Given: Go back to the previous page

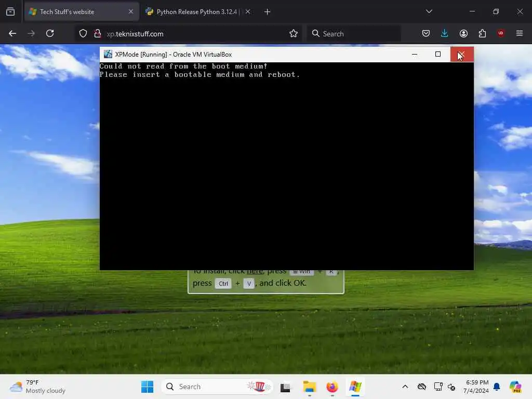Looking at the screenshot, I should click(x=12, y=33).
